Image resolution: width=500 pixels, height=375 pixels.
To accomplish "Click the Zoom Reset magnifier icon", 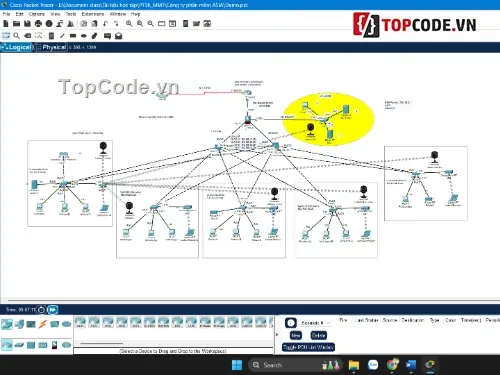I will click(x=140, y=24).
